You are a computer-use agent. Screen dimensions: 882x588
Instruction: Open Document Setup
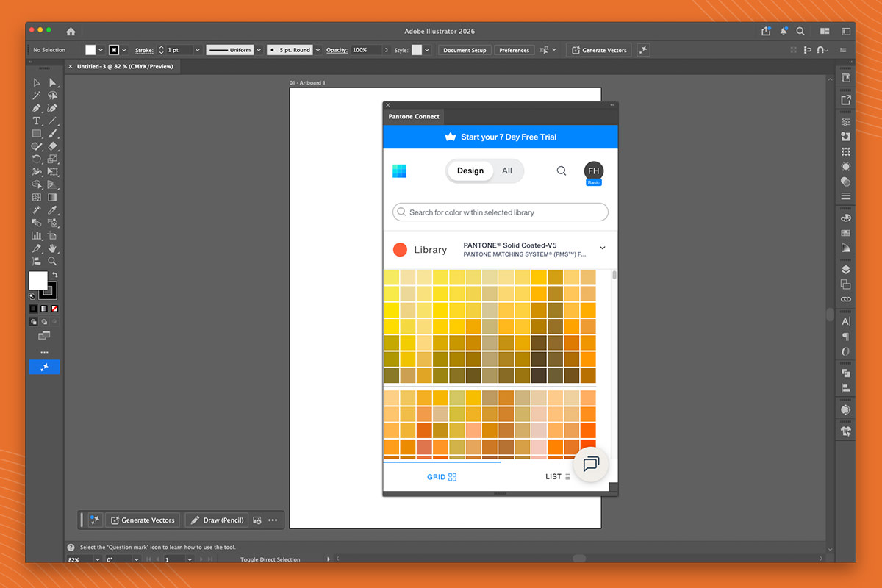click(465, 50)
